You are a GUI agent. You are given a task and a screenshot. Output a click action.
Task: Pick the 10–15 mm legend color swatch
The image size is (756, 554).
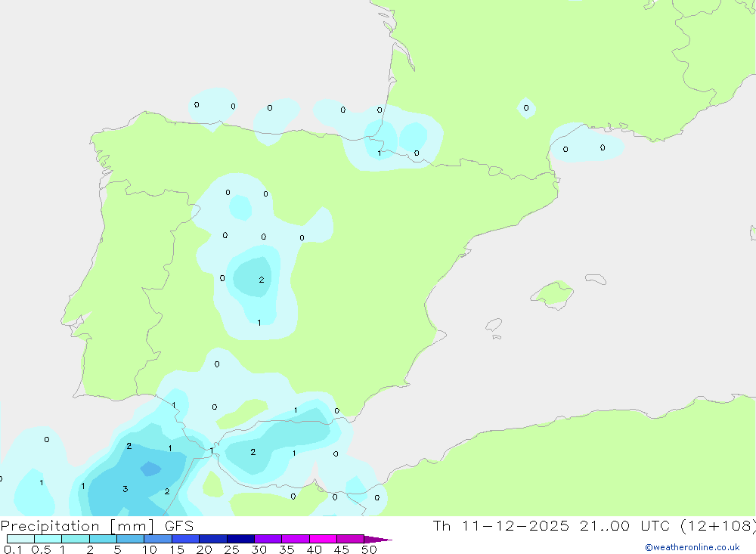[x=158, y=539]
